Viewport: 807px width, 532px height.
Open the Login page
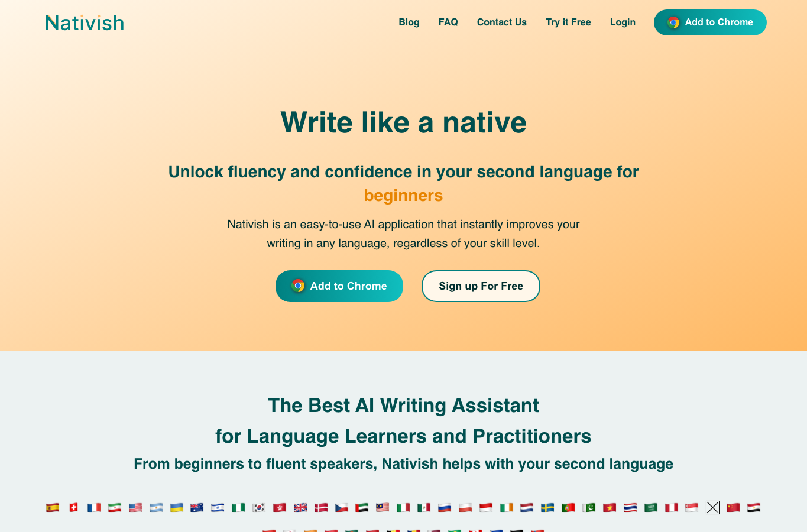click(x=623, y=22)
